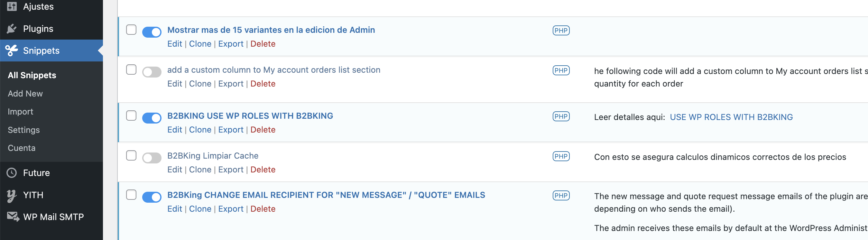Click the Future clock icon
Screen dimensions: 868x240
coord(12,173)
